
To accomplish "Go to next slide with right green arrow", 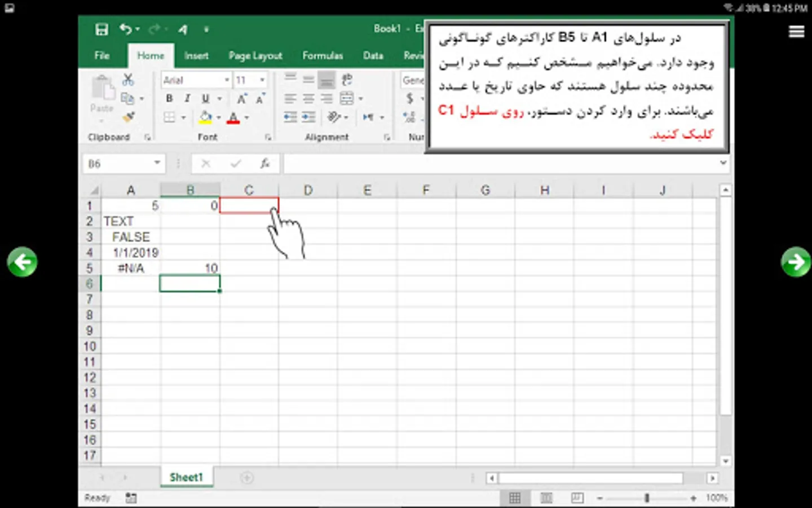I will pos(796,262).
